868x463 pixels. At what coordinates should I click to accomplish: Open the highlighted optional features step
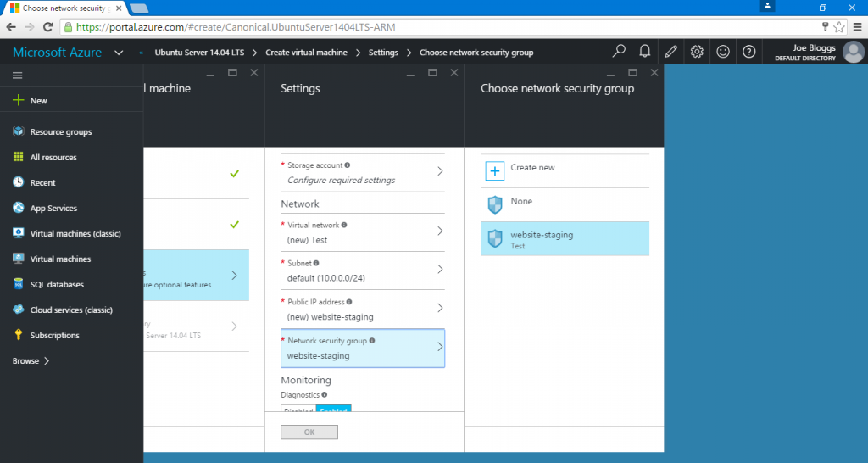click(x=196, y=276)
